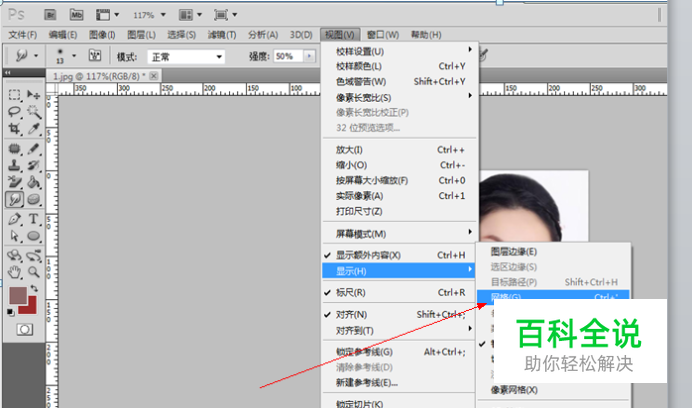
Task: Select the Eyedropper tool
Action: point(34,128)
